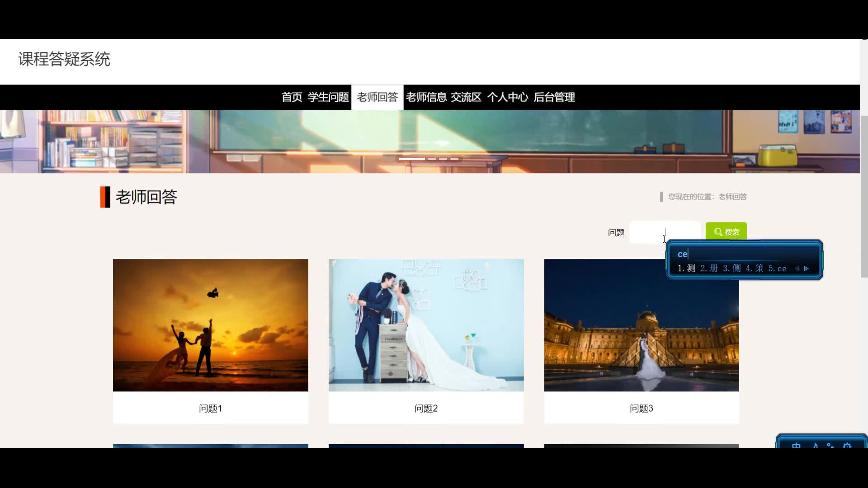The width and height of the screenshot is (868, 488).
Task: Open the 问题3 Louvre night thumbnail
Action: point(642,325)
